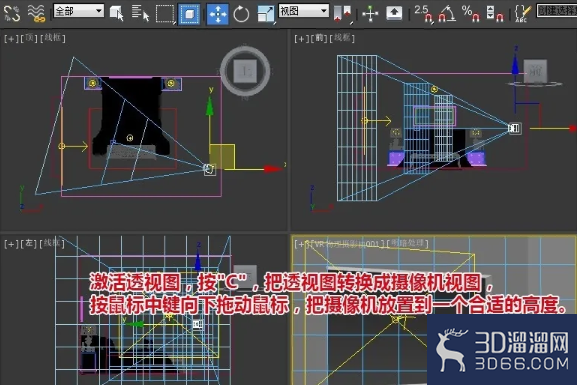The height and width of the screenshot is (385, 577).
Task: Toggle the 2.5D Snaps button
Action: tap(423, 13)
